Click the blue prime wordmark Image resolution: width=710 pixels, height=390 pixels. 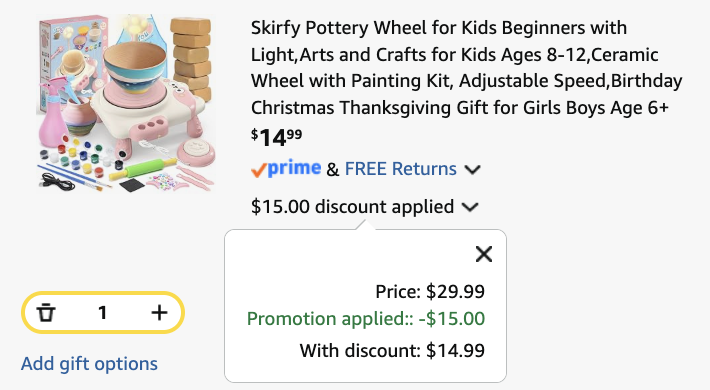tap(294, 168)
